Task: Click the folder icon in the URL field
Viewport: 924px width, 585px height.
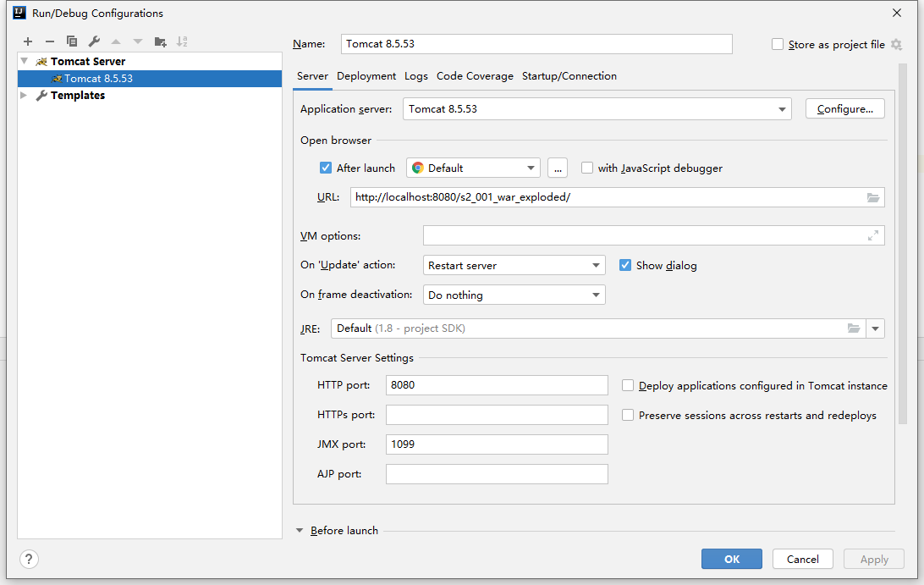Action: pos(872,197)
